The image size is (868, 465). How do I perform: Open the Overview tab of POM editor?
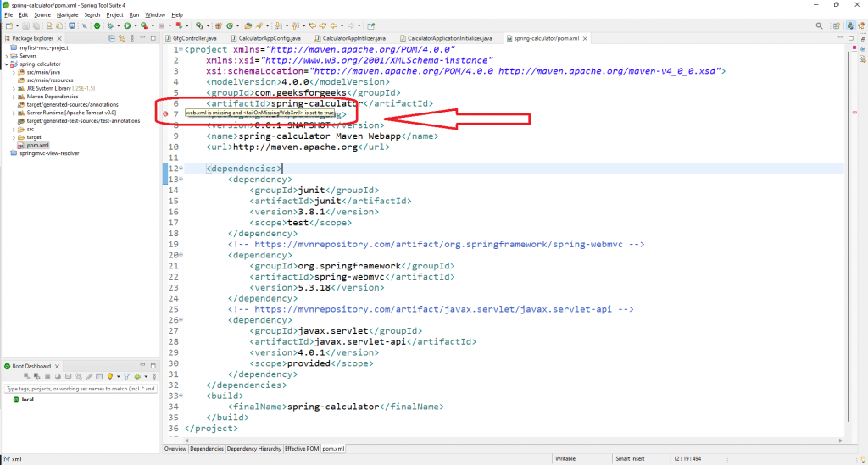175,449
